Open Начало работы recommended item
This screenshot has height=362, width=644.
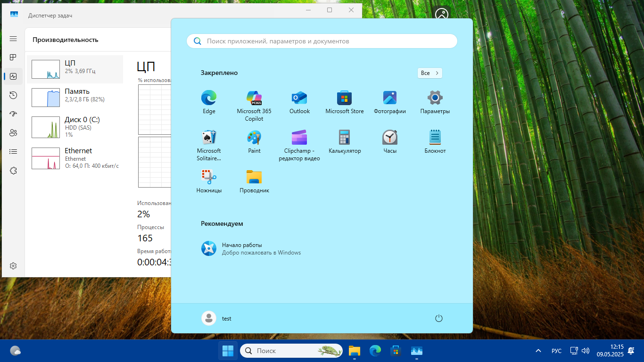pos(242,248)
